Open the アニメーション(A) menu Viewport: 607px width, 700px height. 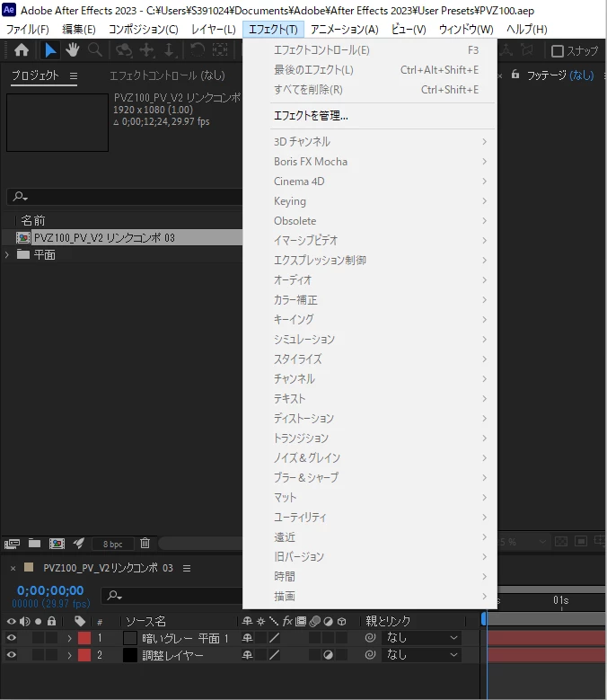(344, 30)
